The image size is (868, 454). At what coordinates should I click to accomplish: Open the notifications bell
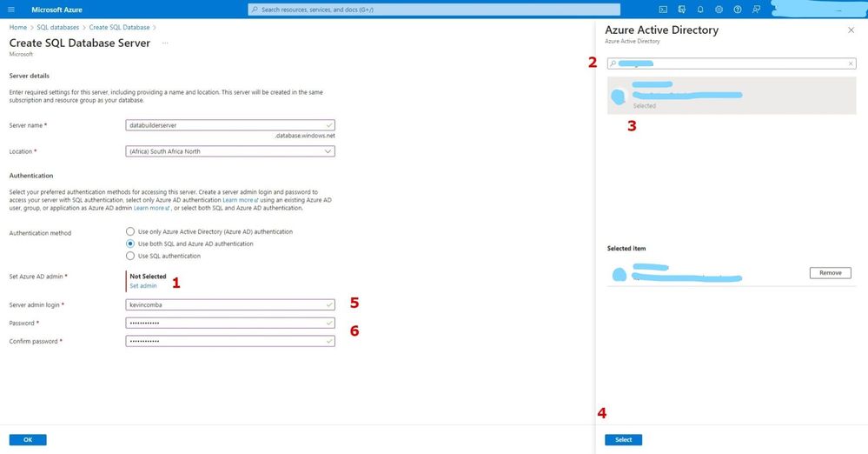[700, 10]
